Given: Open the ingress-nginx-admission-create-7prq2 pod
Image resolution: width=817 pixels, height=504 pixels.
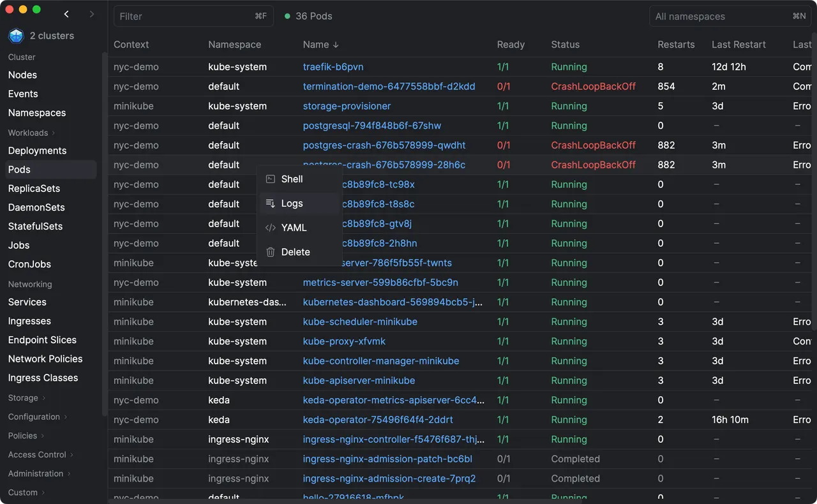Looking at the screenshot, I should pos(389,478).
